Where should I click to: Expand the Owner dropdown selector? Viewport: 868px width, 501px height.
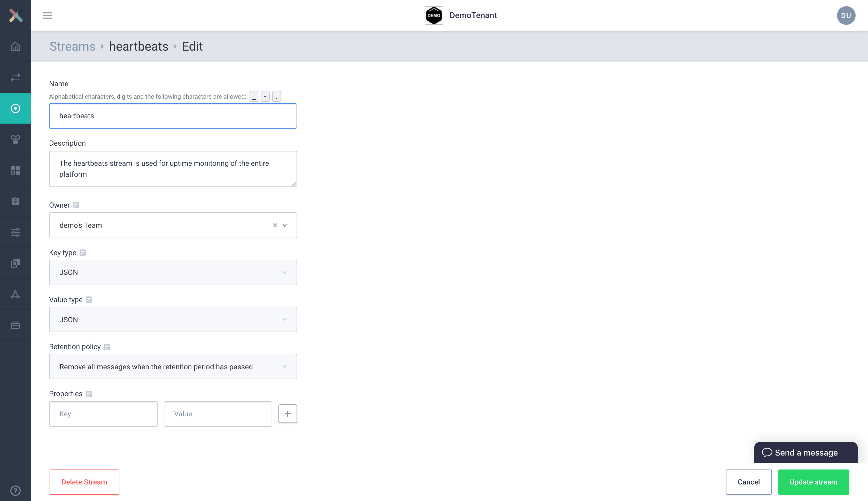point(286,225)
